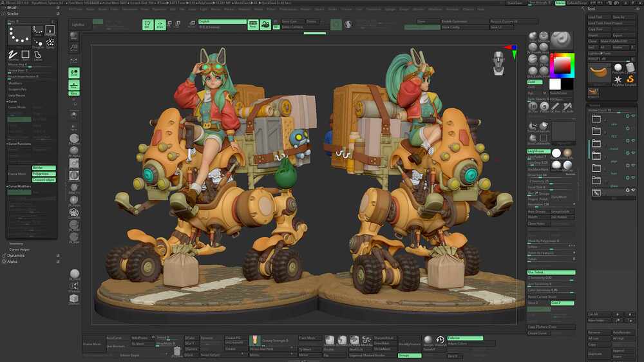This screenshot has height=362, width=644.
Task: Open the Brush menu in top bar
Action: [102, 8]
